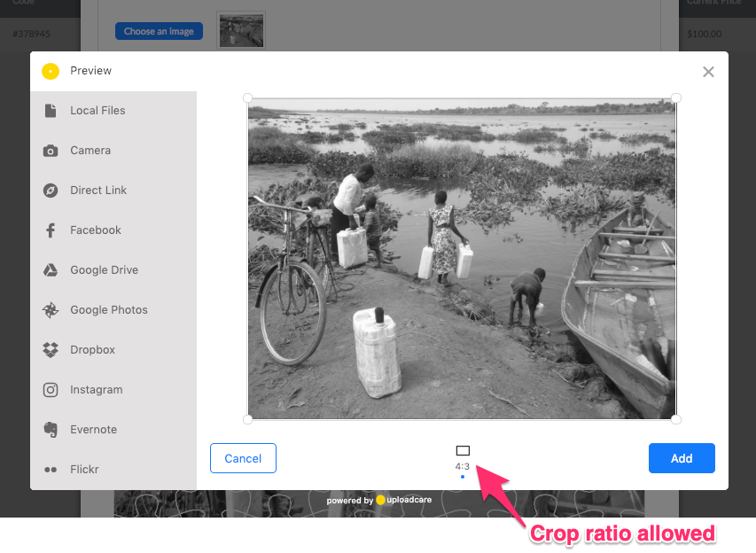Click the Direct Link compass icon
This screenshot has height=553, width=756.
[51, 191]
